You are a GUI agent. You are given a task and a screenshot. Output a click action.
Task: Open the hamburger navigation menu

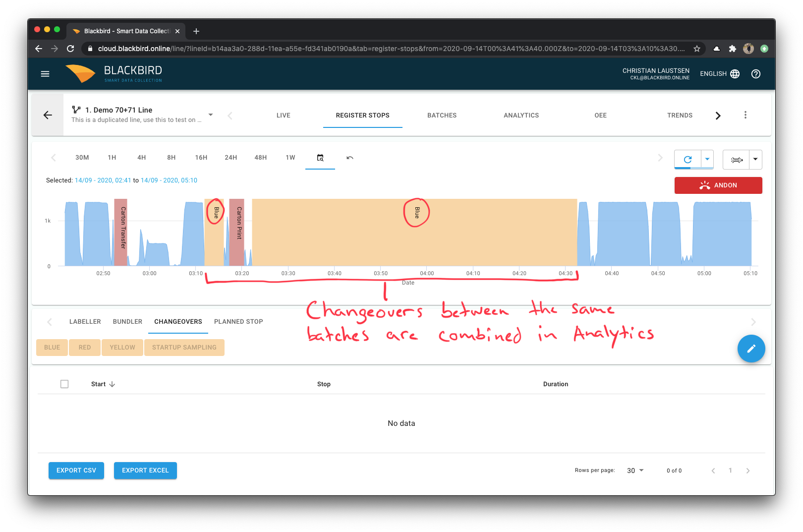point(45,74)
